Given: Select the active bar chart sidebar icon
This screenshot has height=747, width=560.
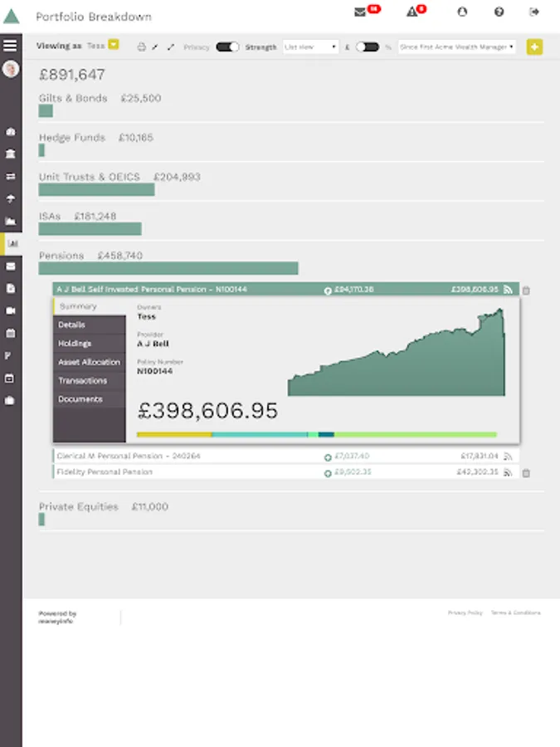Looking at the screenshot, I should click(12, 243).
